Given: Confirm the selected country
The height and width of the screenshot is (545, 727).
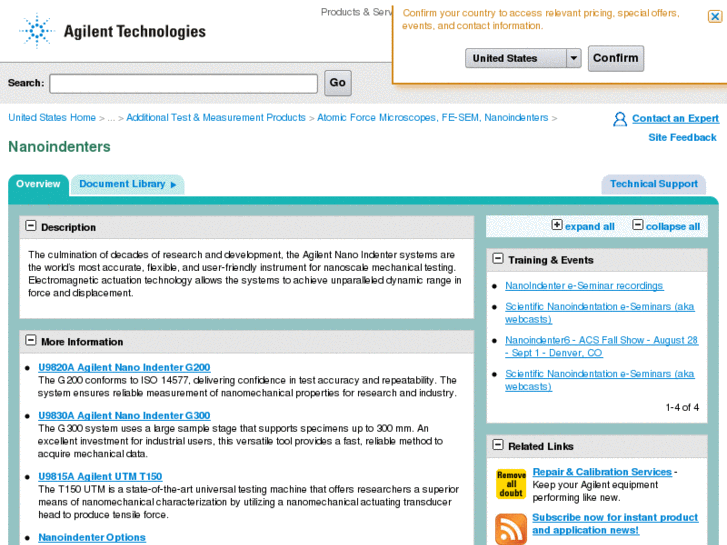Looking at the screenshot, I should point(616,58).
